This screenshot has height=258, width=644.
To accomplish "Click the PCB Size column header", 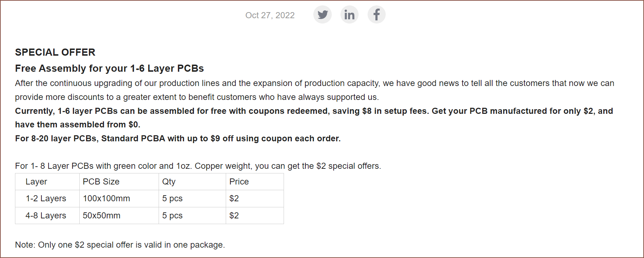I will 101,182.
